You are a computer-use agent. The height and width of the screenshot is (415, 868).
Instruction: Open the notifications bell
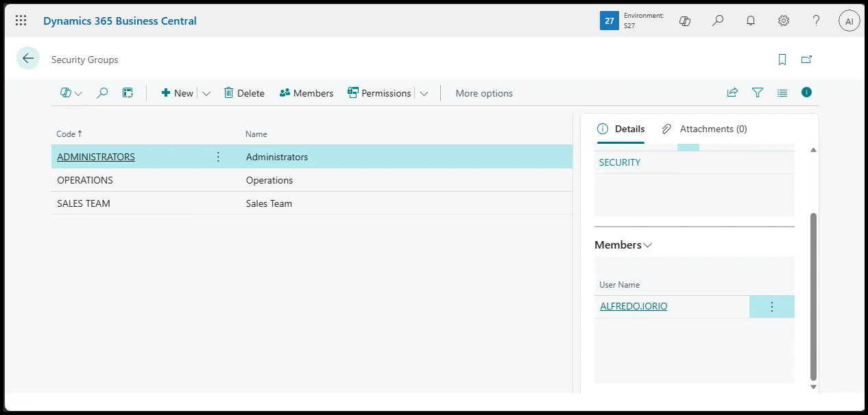tap(750, 21)
